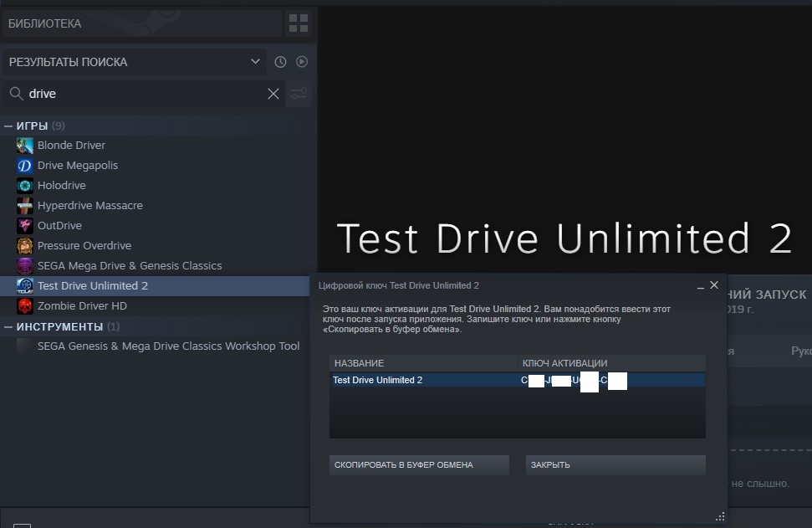Collapse the ИНСТРУМЕНТЫ category
Image resolution: width=812 pixels, height=528 pixels.
click(8, 327)
